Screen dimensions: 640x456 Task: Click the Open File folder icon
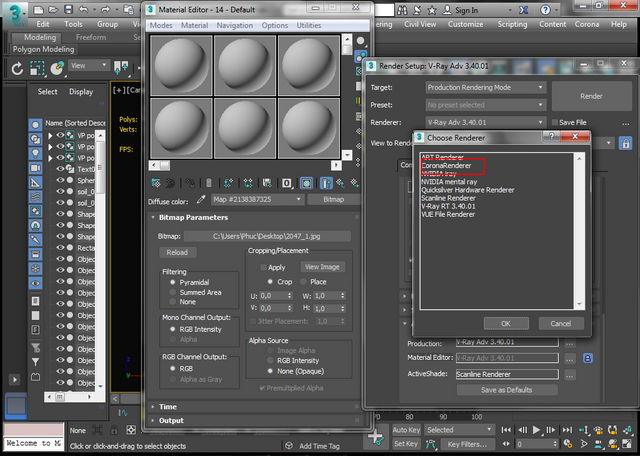click(53, 10)
